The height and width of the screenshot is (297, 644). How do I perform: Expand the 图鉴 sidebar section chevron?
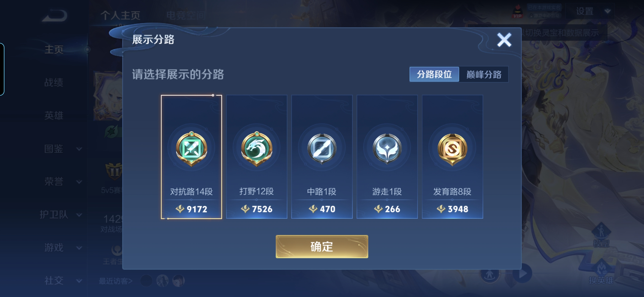[79, 149]
